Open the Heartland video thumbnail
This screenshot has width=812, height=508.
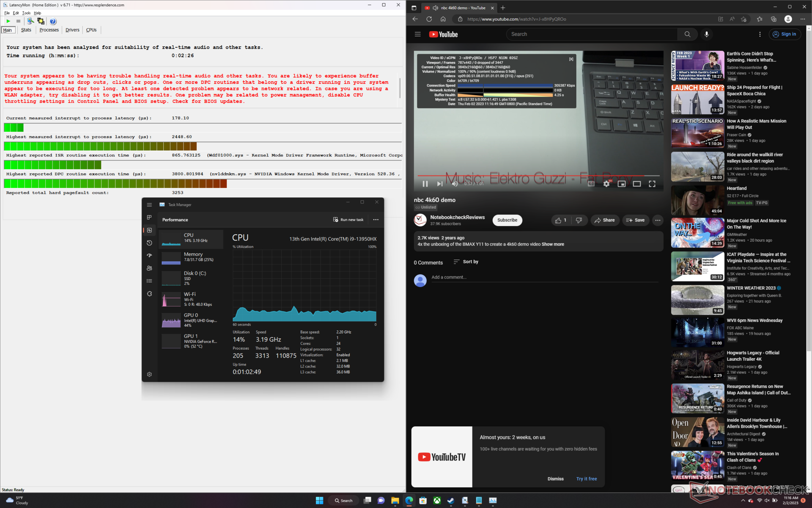click(x=697, y=200)
